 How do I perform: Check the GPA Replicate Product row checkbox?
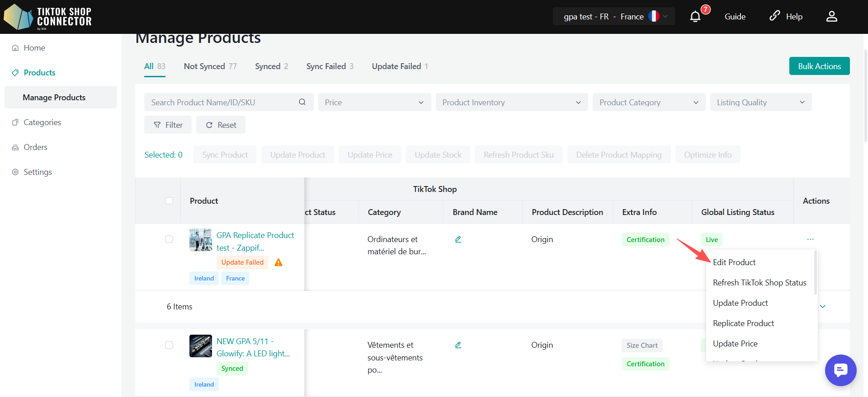click(x=169, y=239)
